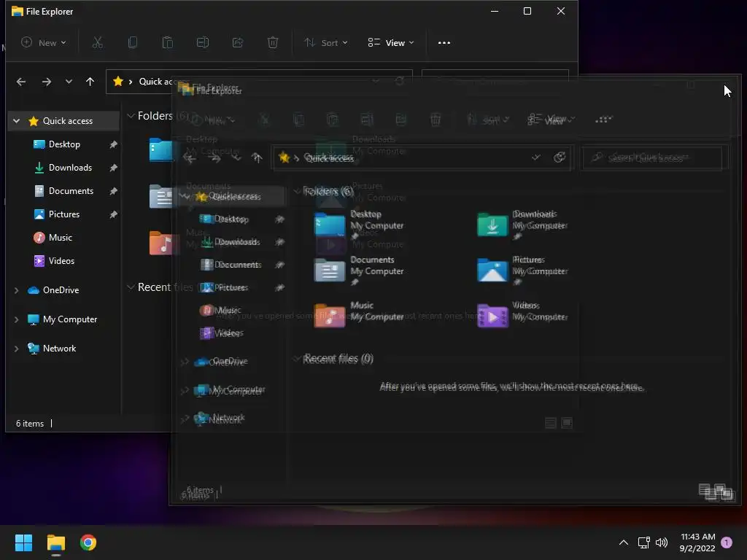Collapse Quick access tree in back window
This screenshot has width=747, height=560.
coord(16,121)
